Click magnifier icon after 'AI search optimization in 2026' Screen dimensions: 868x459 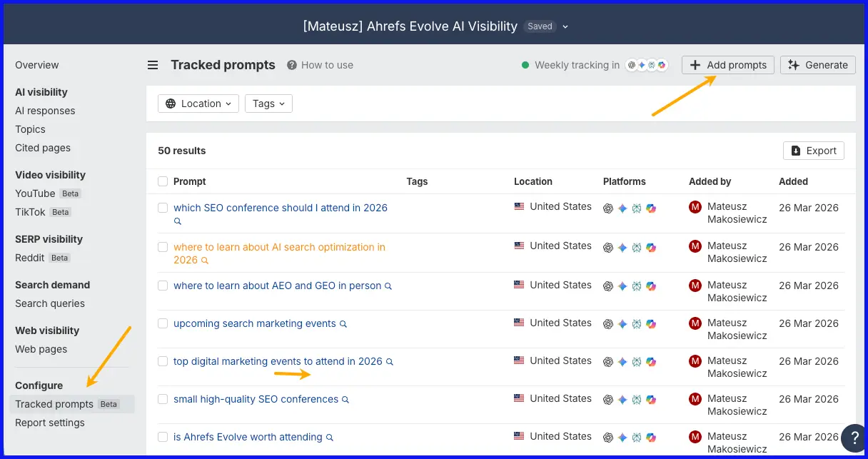tap(205, 261)
